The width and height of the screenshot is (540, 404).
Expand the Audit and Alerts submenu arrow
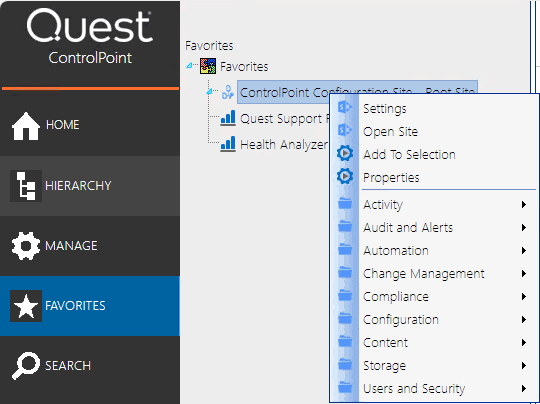[x=524, y=228]
